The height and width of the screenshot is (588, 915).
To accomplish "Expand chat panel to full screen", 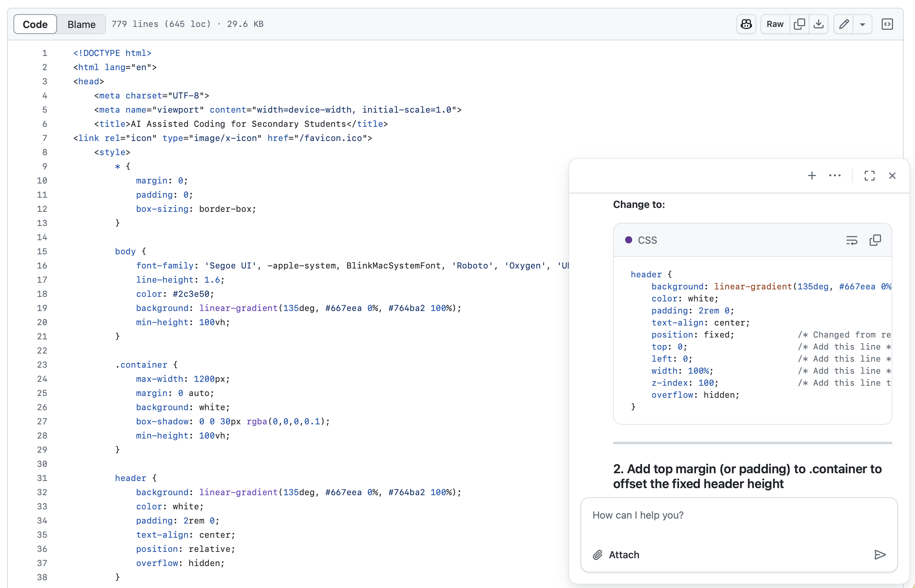I will click(x=870, y=176).
